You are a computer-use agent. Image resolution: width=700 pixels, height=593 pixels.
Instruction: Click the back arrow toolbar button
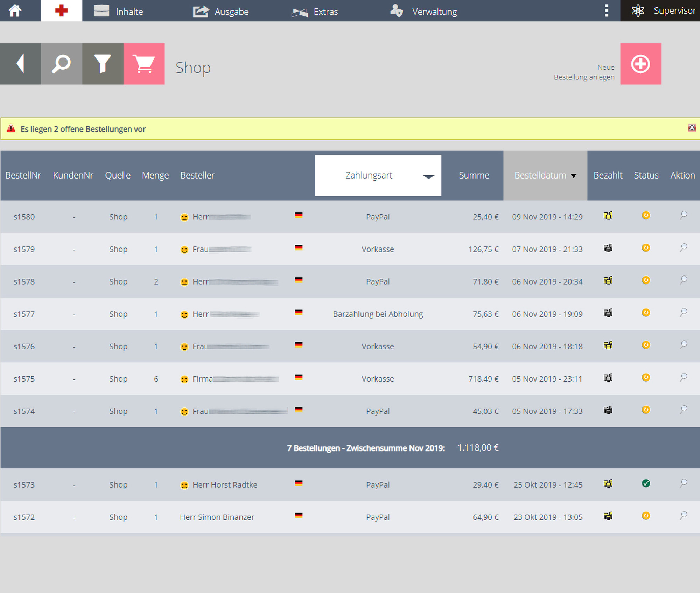[20, 64]
